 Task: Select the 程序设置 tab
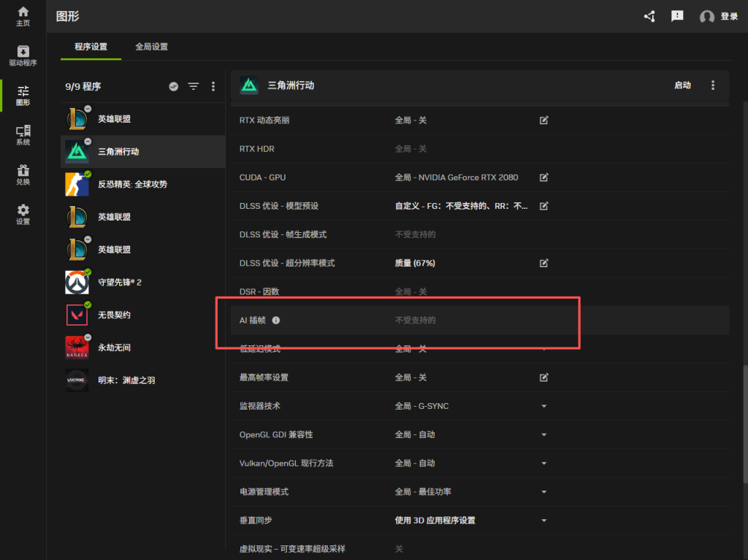click(x=91, y=47)
